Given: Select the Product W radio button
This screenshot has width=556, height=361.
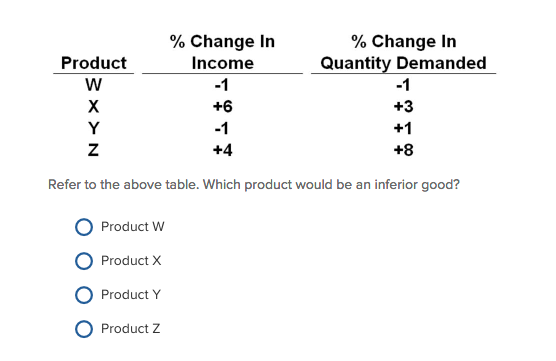Looking at the screenshot, I should tap(84, 227).
